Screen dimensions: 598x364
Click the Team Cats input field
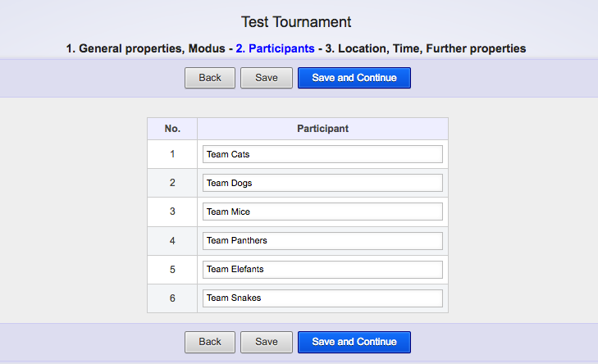click(x=322, y=154)
